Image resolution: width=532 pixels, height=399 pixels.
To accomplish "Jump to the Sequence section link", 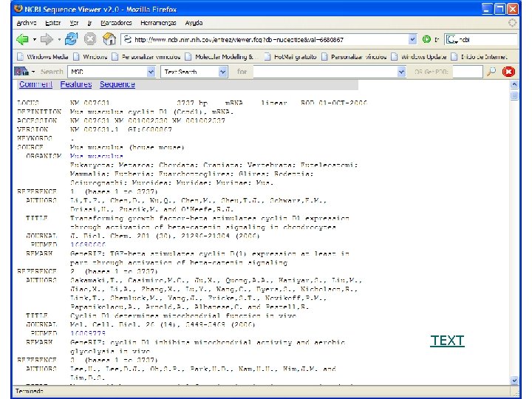I will (117, 84).
